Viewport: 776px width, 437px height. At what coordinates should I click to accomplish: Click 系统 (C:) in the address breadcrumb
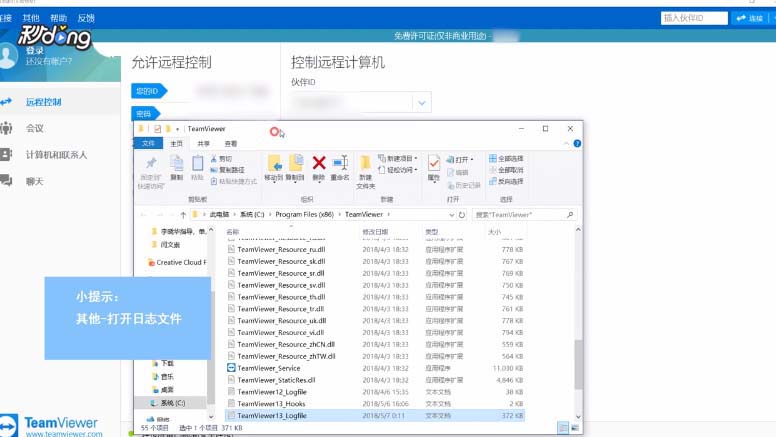[x=252, y=215]
